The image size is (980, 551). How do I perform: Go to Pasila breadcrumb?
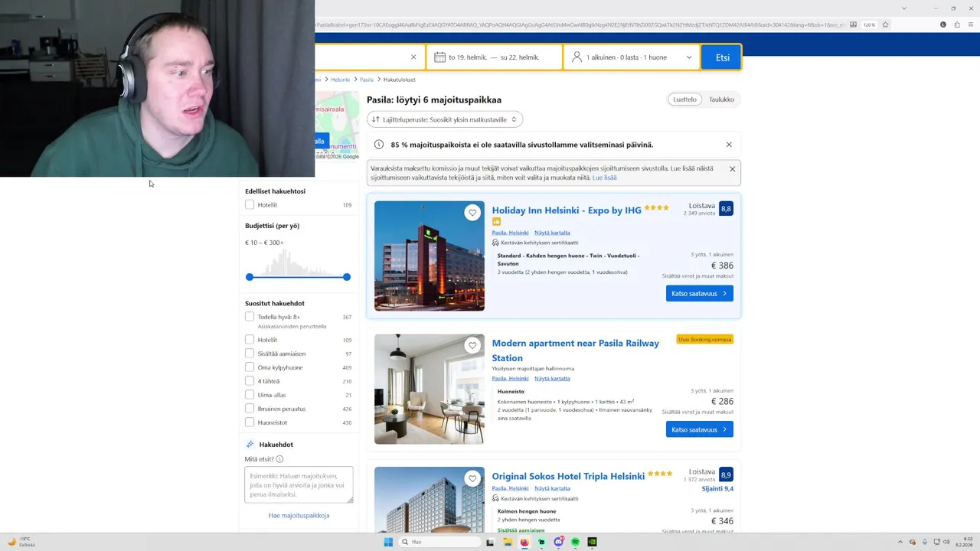tap(367, 80)
